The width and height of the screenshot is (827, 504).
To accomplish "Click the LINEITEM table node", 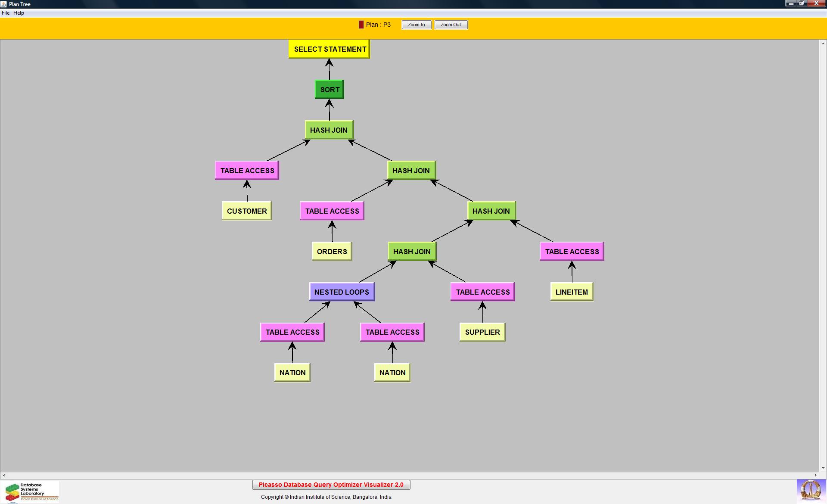I will click(x=572, y=292).
